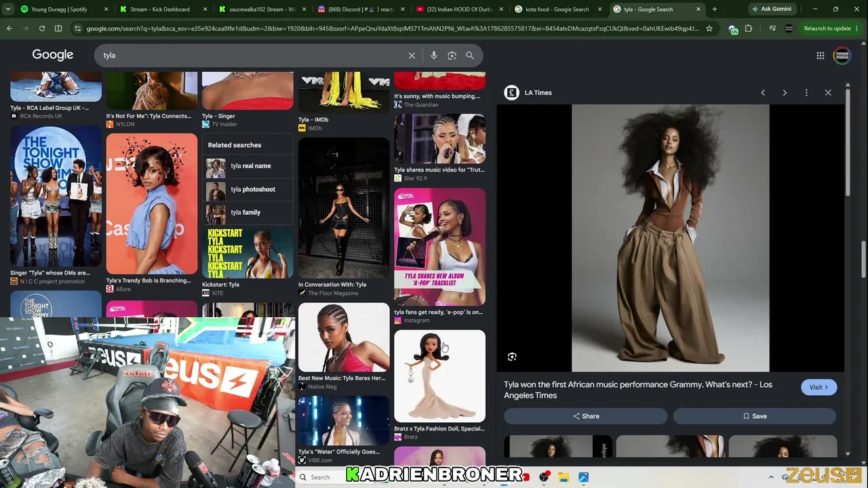The width and height of the screenshot is (868, 488).
Task: Submit search with the magnifier icon
Action: (470, 56)
